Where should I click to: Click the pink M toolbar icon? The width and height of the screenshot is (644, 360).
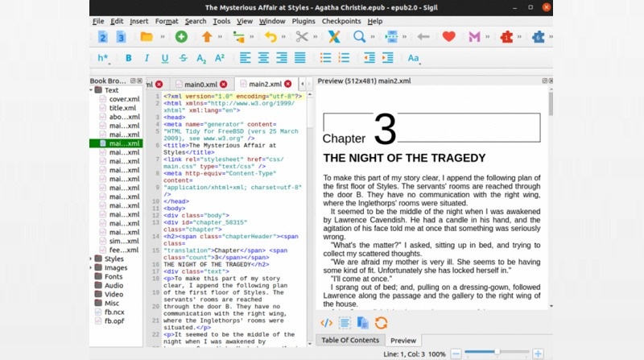click(x=474, y=37)
